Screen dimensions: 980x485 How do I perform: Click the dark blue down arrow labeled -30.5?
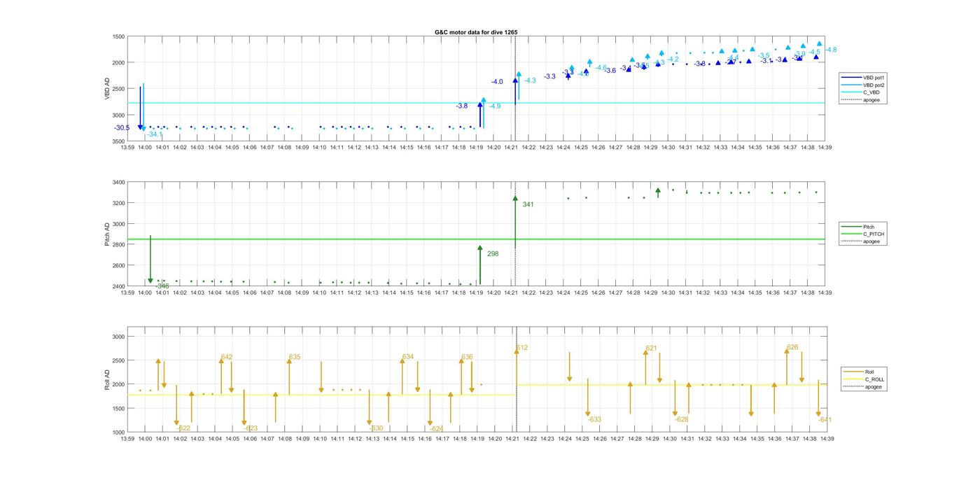[140, 108]
